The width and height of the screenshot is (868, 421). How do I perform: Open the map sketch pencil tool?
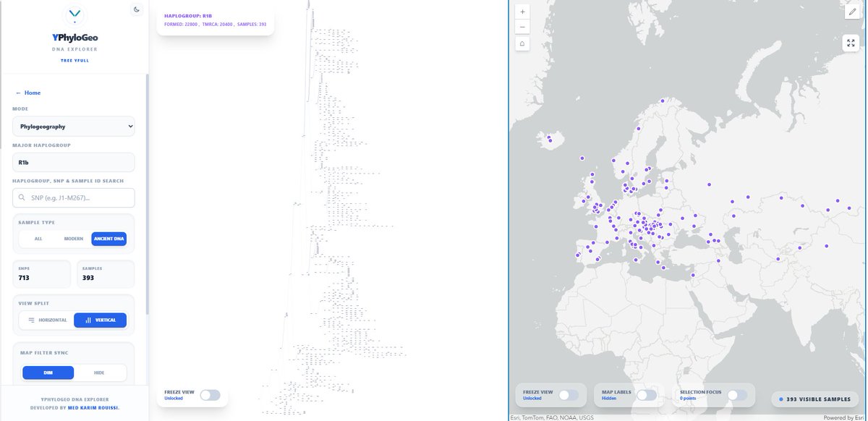pyautogui.click(x=851, y=12)
